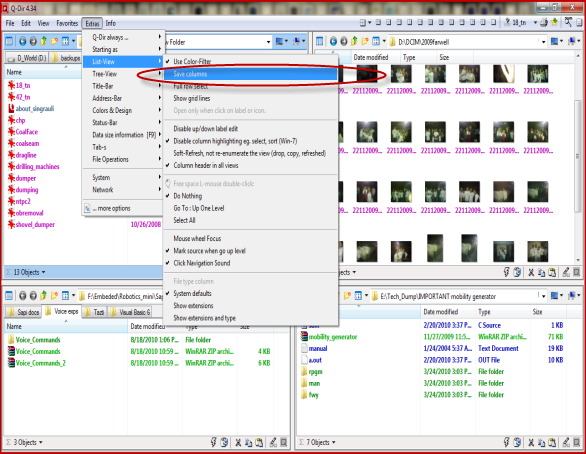Open the 3 Objects status dropdown
The image size is (586, 454).
click(28, 442)
